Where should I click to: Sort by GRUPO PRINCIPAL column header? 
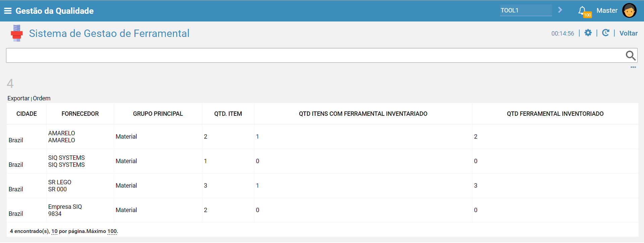point(158,114)
